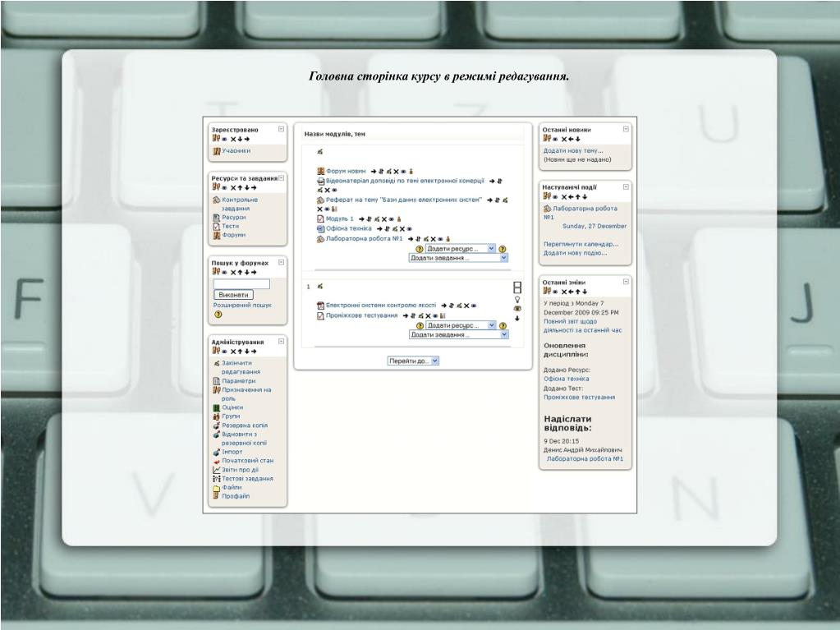The width and height of the screenshot is (840, 630).
Task: Open Файли in administration block
Action: [x=232, y=488]
